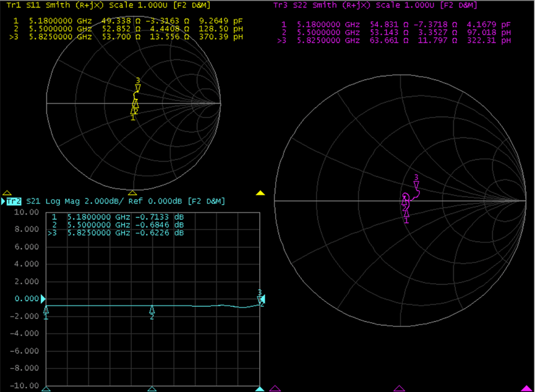The image size is (535, 392).
Task: Click the middle cyan marker on S21 frequency axis
Action: click(153, 388)
